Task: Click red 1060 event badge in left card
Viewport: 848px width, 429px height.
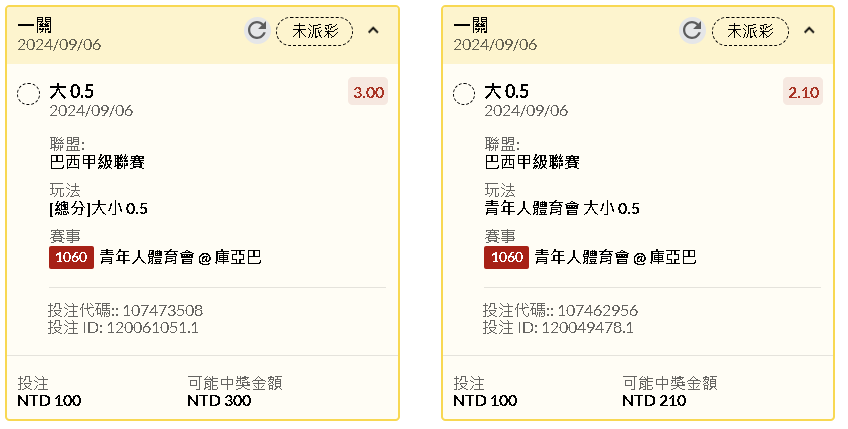Action: 71,257
